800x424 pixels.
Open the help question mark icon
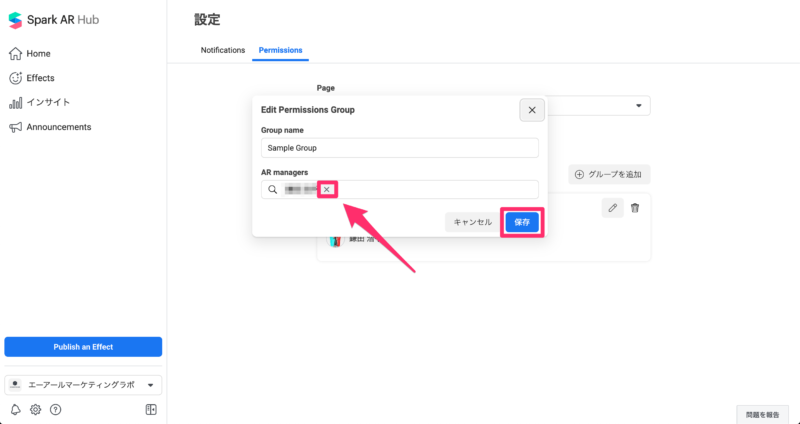pos(56,410)
